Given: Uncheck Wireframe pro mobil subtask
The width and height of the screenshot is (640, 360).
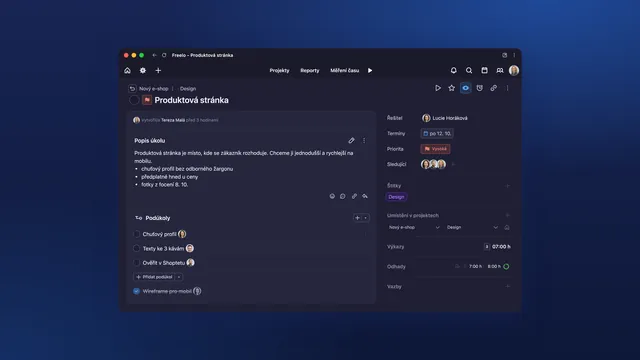Looking at the screenshot, I should [136, 291].
